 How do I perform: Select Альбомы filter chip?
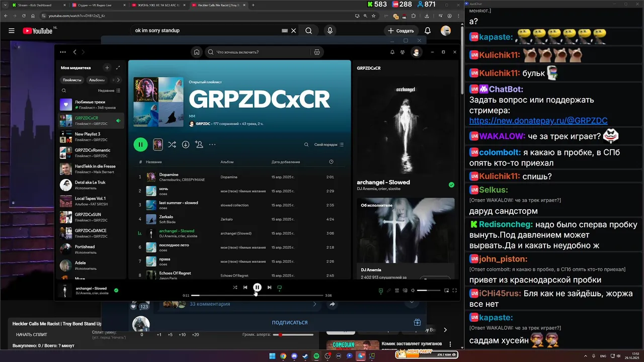(x=97, y=80)
